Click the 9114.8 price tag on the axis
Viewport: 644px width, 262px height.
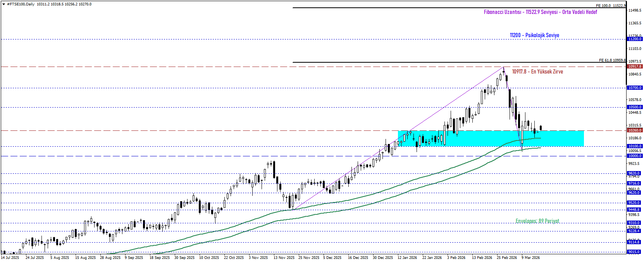pos(634,242)
